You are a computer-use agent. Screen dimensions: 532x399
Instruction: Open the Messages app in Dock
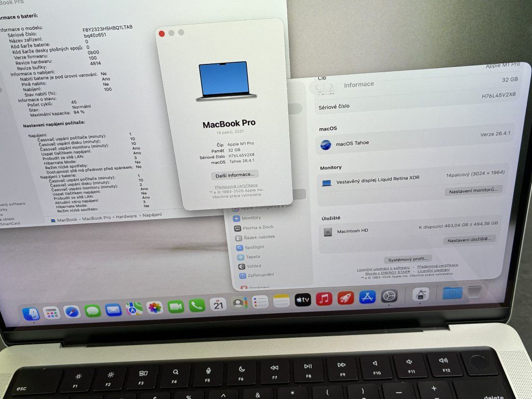coord(92,311)
